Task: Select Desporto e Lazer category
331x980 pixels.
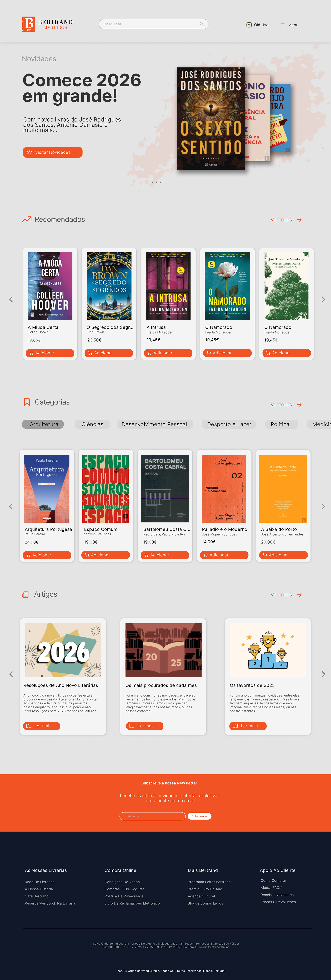Action: tap(229, 424)
